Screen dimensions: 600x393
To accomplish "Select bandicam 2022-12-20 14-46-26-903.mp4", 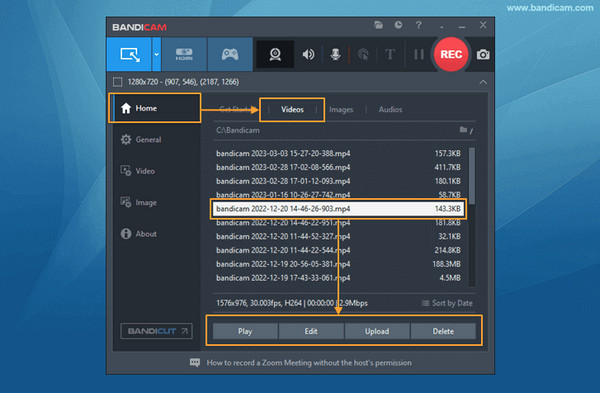I will 338,209.
